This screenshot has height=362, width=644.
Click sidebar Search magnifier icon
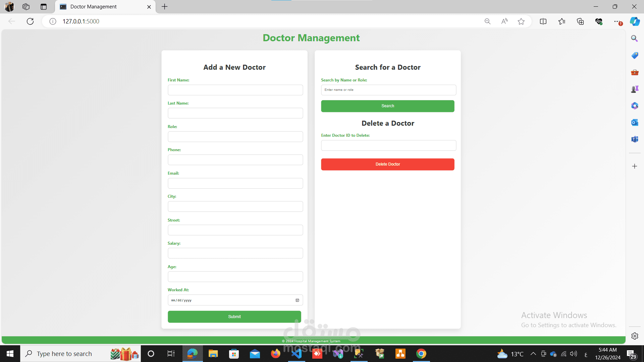[634, 39]
